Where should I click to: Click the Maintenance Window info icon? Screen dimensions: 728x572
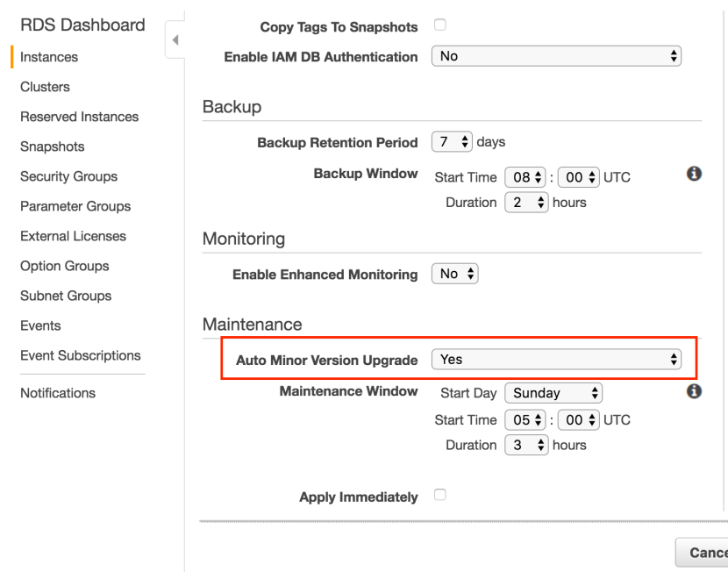tap(694, 390)
